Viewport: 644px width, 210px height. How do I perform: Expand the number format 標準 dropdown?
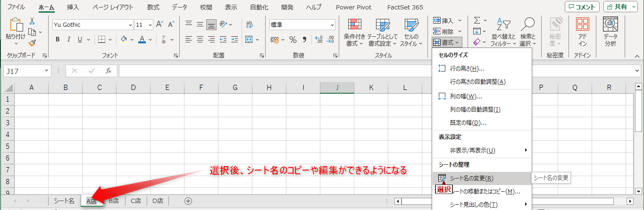click(332, 25)
